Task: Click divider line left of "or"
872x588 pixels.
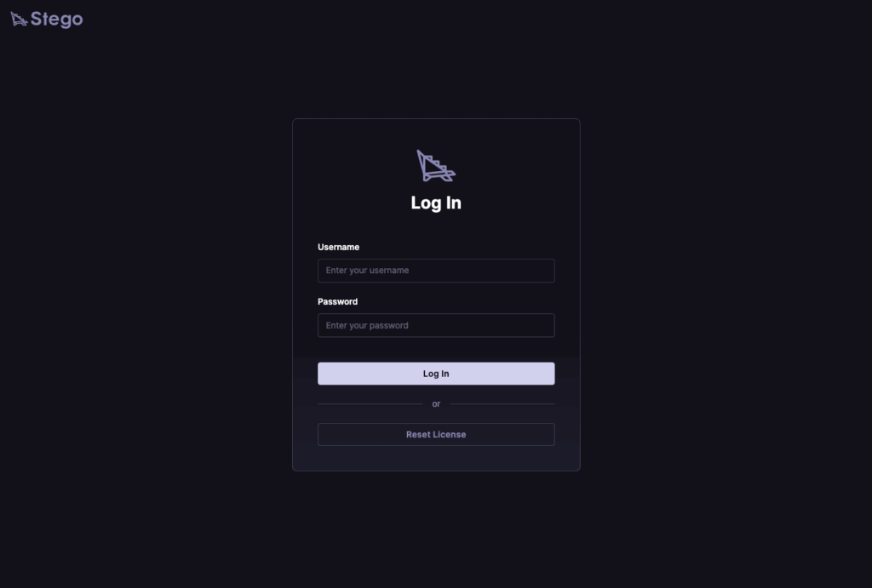Action: coord(370,404)
